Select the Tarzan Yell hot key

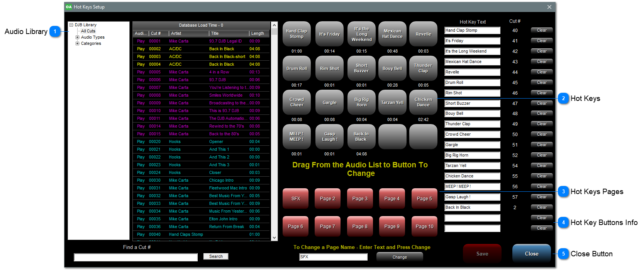[392, 102]
